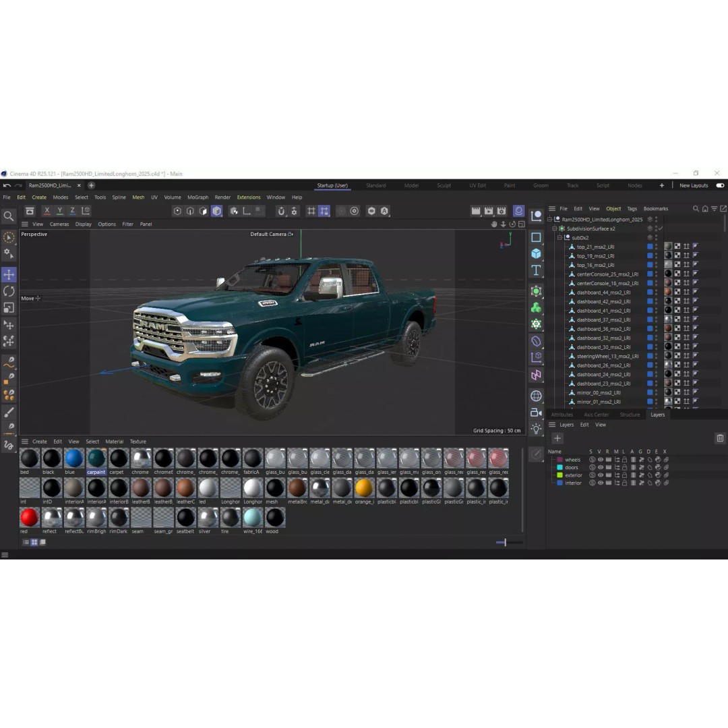Screen dimensions: 728x728
Task: Add a Camera object from the palette
Action: click(537, 413)
